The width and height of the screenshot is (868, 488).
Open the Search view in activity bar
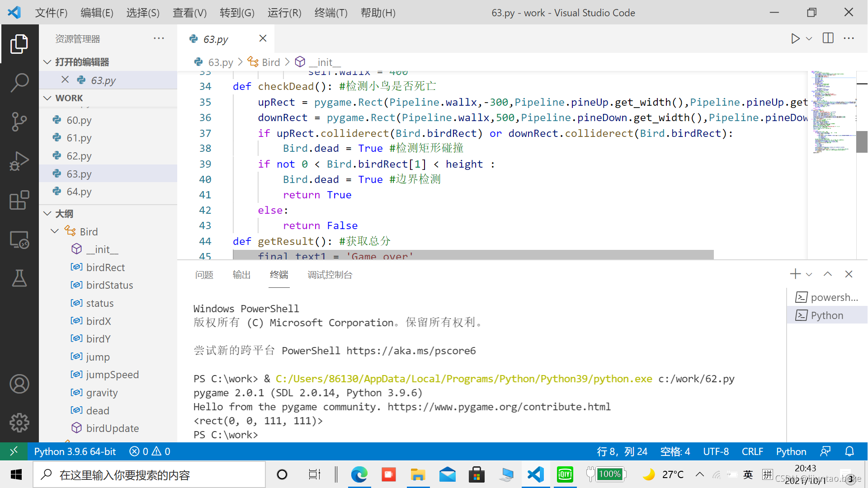point(19,83)
